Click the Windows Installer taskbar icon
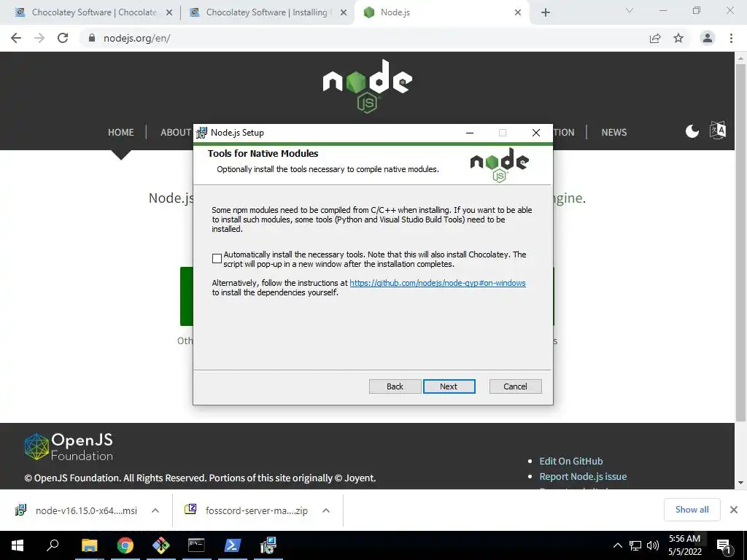The width and height of the screenshot is (747, 560). click(x=268, y=545)
